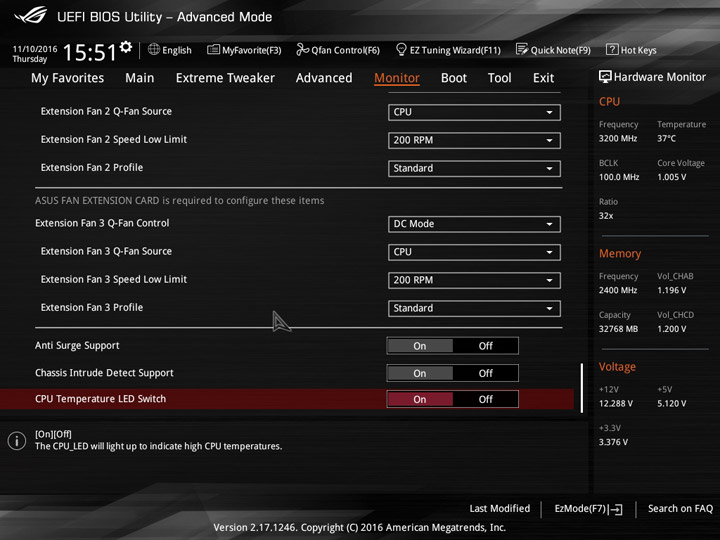Open Extension Fan 2 Speed Low Limit dropdown
This screenshot has height=540, width=720.
pos(474,140)
